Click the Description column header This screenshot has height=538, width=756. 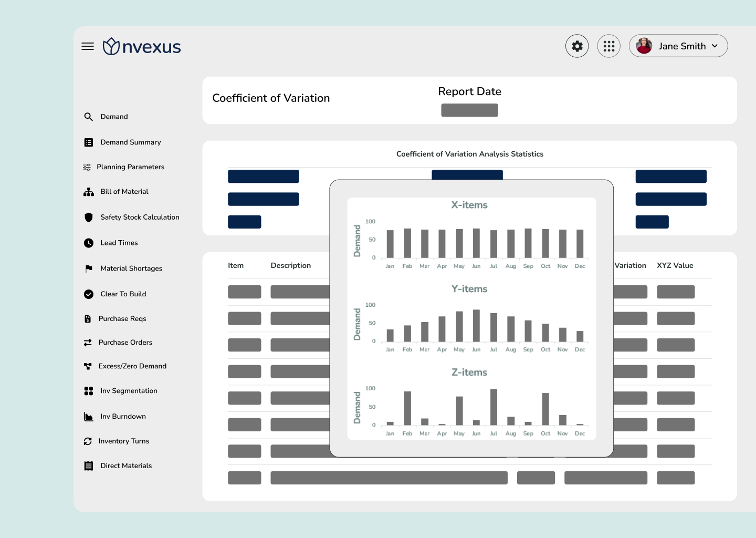pyautogui.click(x=291, y=266)
